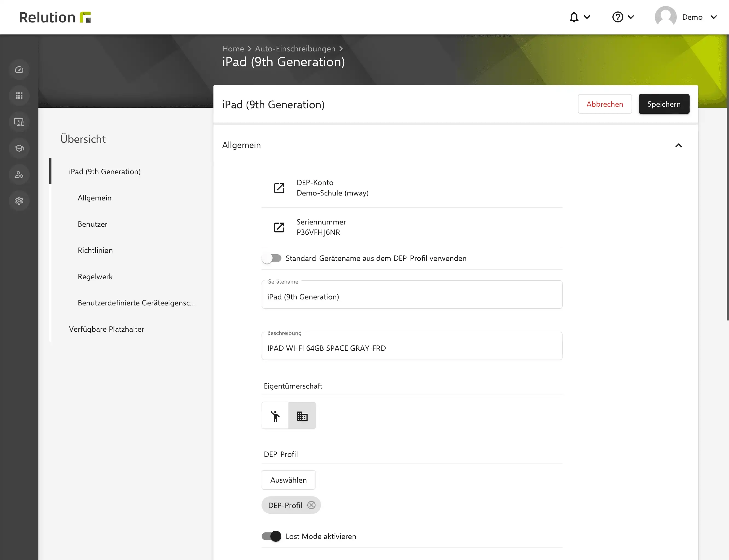This screenshot has width=729, height=560.
Task: Navigate to Auto-Einschreibungen breadcrumb
Action: 295,49
